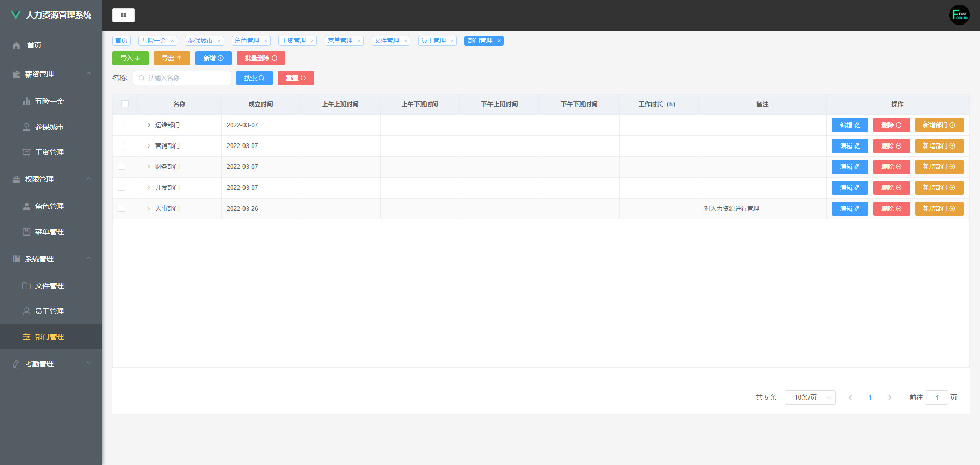Switch to the 首页 tab
980x465 pixels.
pyautogui.click(x=121, y=41)
